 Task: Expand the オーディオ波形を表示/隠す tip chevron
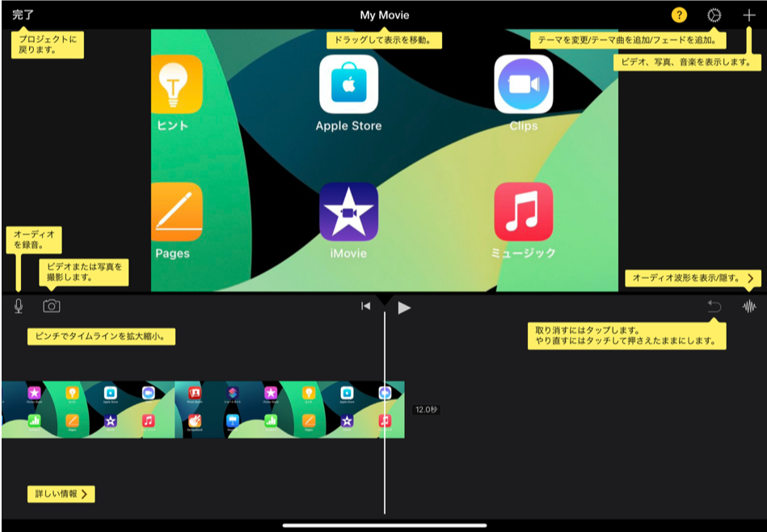pos(751,278)
